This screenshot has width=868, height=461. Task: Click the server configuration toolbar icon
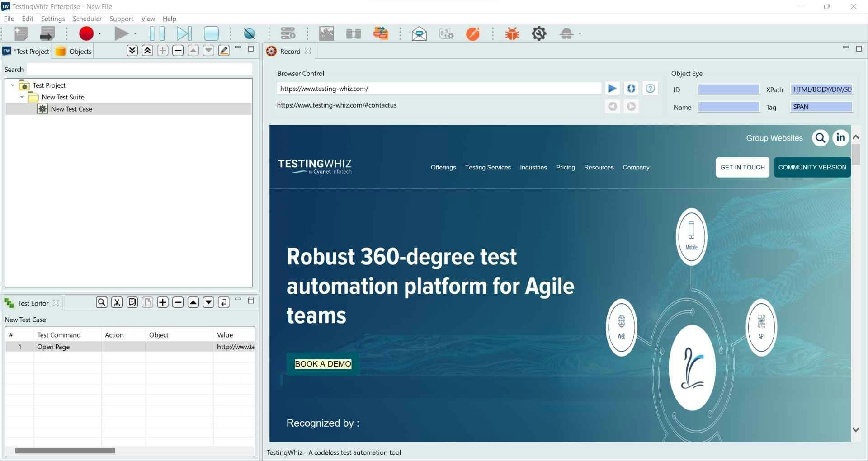pyautogui.click(x=288, y=33)
